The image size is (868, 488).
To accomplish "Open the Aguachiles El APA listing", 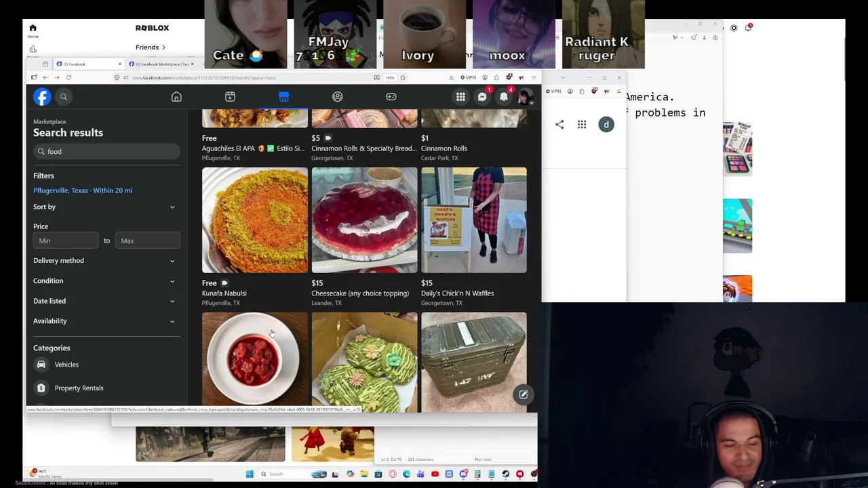I will pyautogui.click(x=253, y=148).
